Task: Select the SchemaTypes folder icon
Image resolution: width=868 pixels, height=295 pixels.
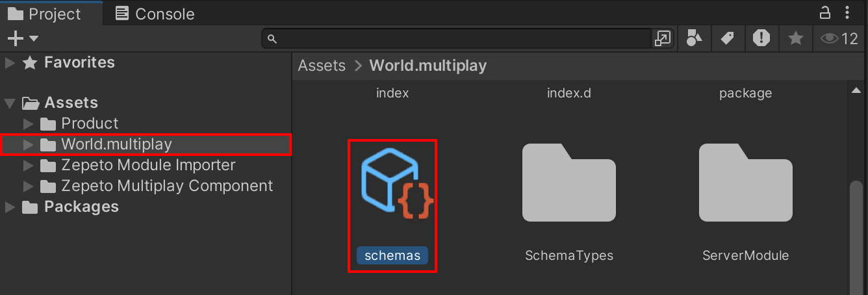Action: [569, 183]
